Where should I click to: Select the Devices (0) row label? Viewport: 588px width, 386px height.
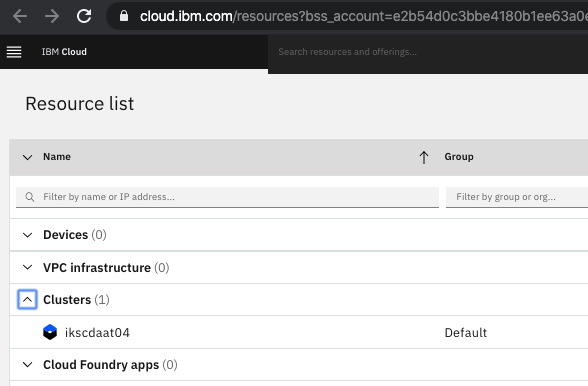tap(75, 235)
